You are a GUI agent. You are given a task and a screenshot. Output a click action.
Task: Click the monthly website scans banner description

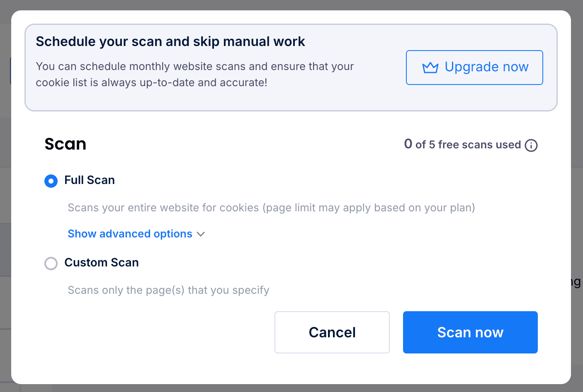coord(195,75)
